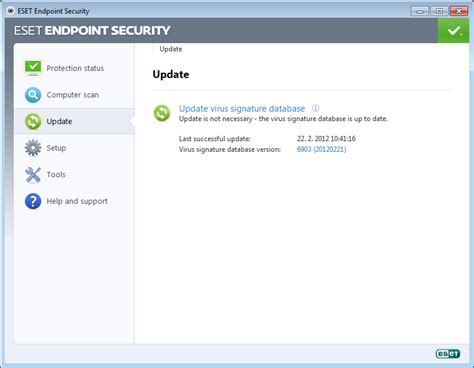
Task: Open the Protection status section
Action: 74,68
